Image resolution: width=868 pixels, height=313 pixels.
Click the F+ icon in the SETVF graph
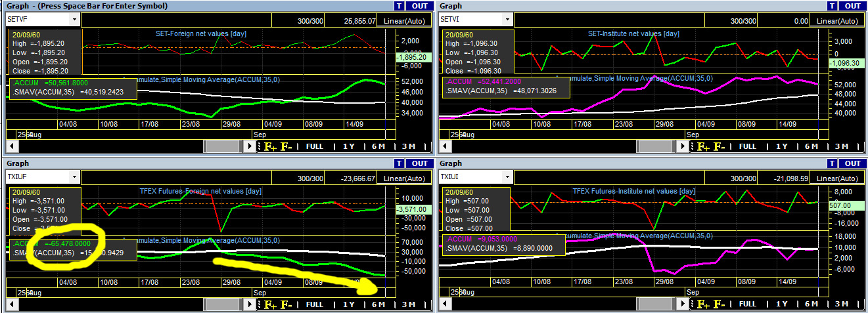[x=270, y=147]
